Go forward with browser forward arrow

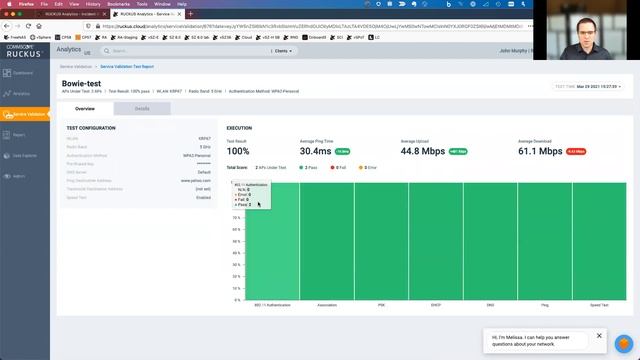(18, 26)
